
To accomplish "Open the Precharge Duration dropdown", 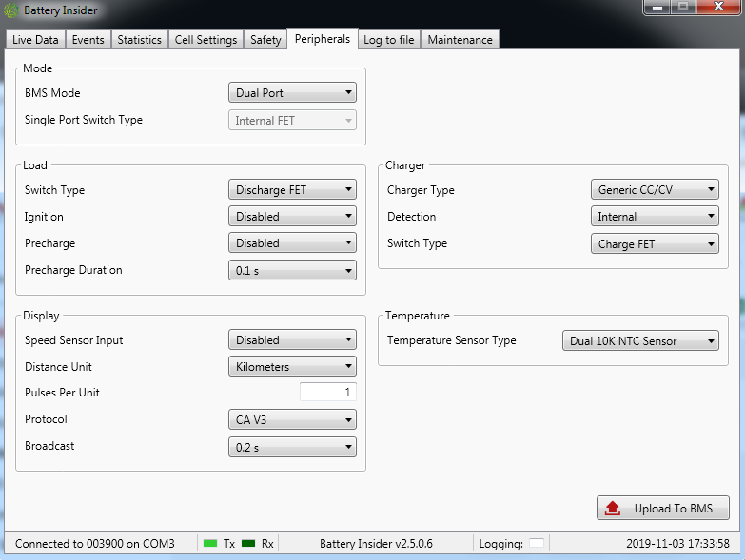I will (292, 270).
